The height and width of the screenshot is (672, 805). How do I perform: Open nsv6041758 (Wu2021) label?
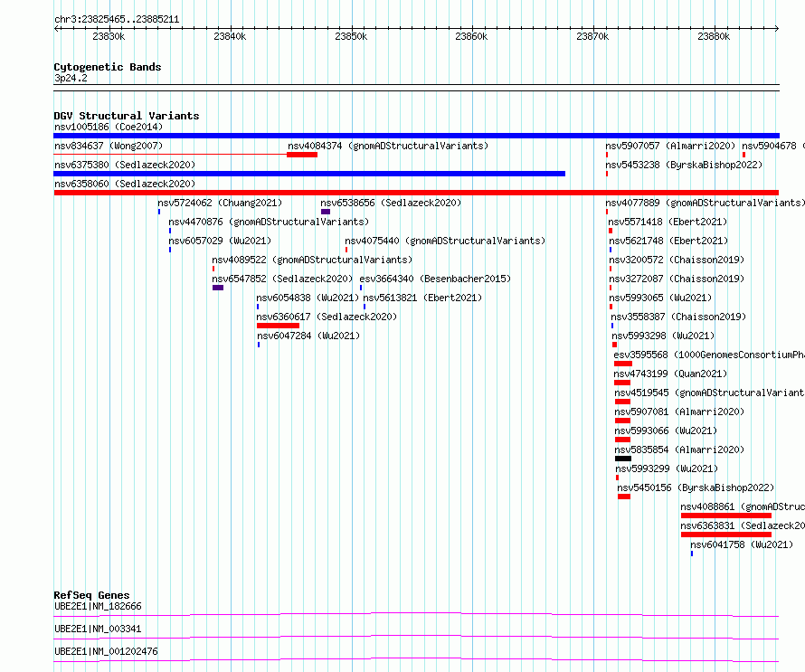pyautogui.click(x=742, y=544)
